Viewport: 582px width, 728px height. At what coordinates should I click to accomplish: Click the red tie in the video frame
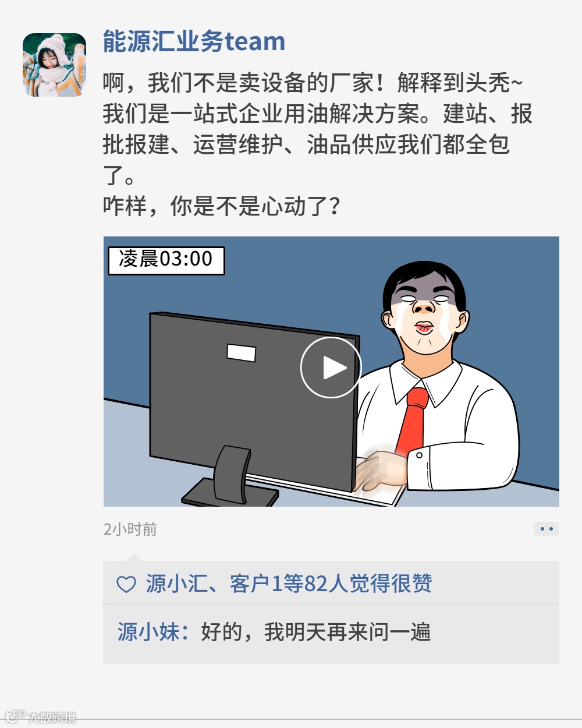click(x=413, y=421)
